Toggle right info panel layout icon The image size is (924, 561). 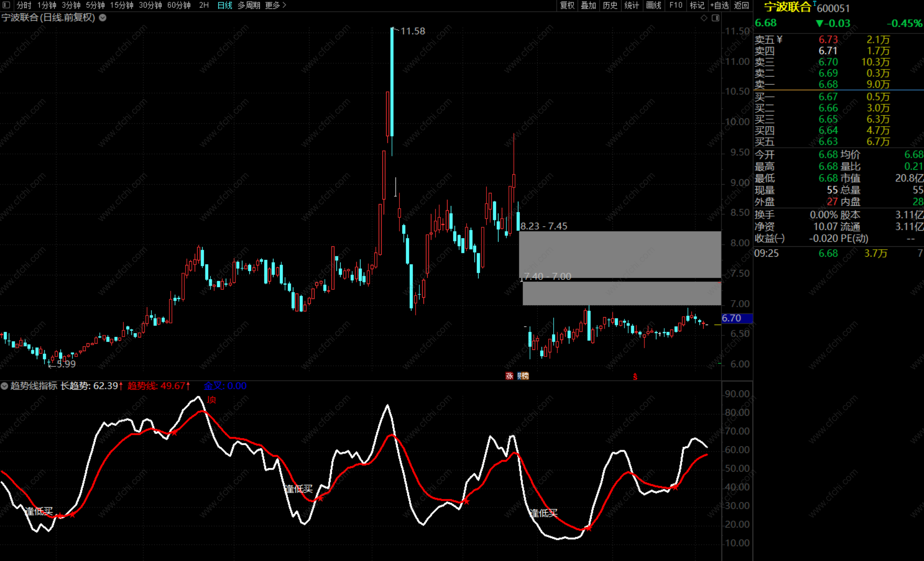715,18
